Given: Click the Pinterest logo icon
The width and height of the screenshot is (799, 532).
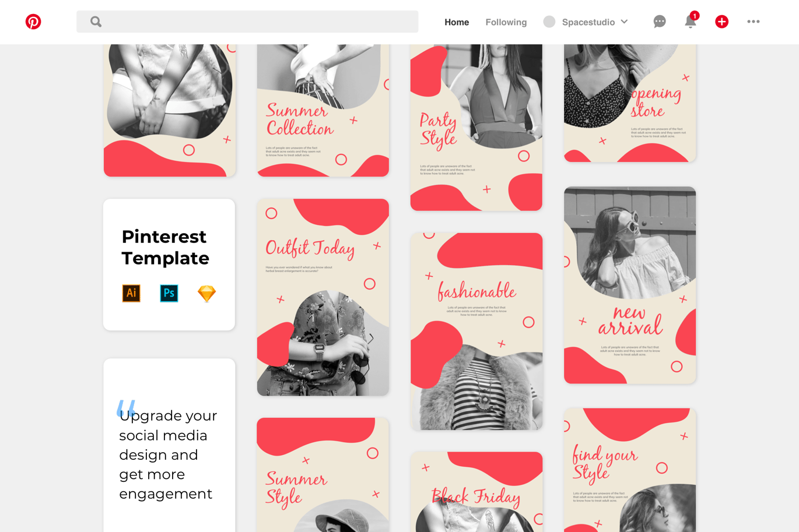Looking at the screenshot, I should [x=33, y=22].
